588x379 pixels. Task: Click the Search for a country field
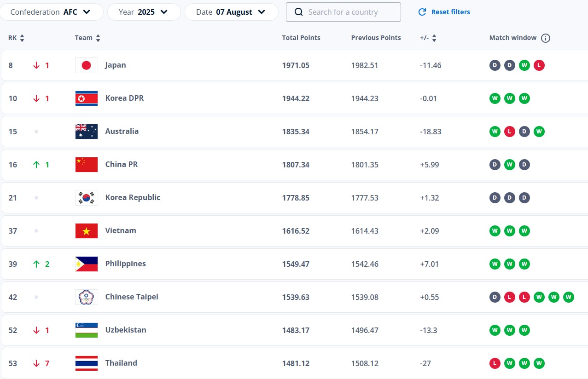pyautogui.click(x=343, y=12)
